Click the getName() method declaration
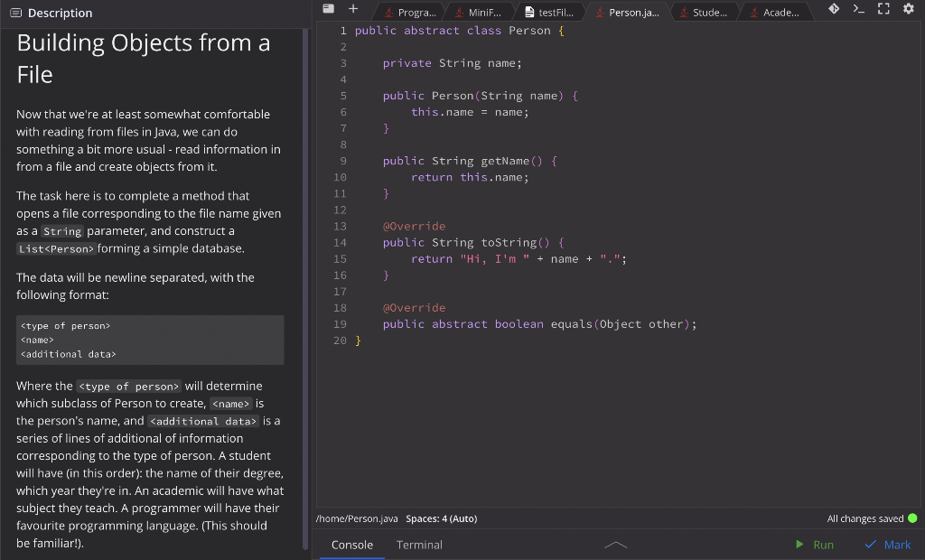The width and height of the screenshot is (925, 560). pos(470,161)
